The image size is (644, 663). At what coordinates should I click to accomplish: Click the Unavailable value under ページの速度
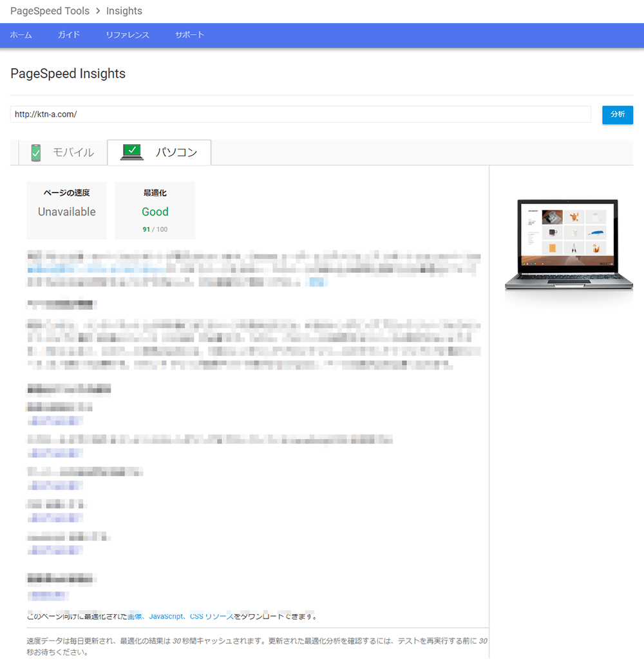pos(67,212)
